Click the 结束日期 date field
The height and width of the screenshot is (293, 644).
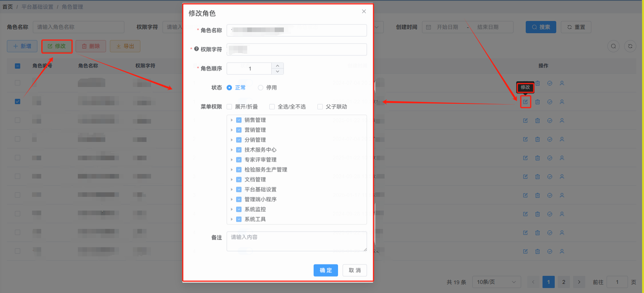point(488,27)
